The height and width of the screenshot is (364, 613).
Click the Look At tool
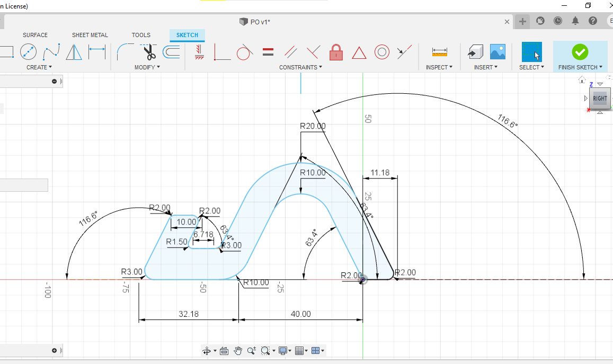pyautogui.click(x=224, y=351)
